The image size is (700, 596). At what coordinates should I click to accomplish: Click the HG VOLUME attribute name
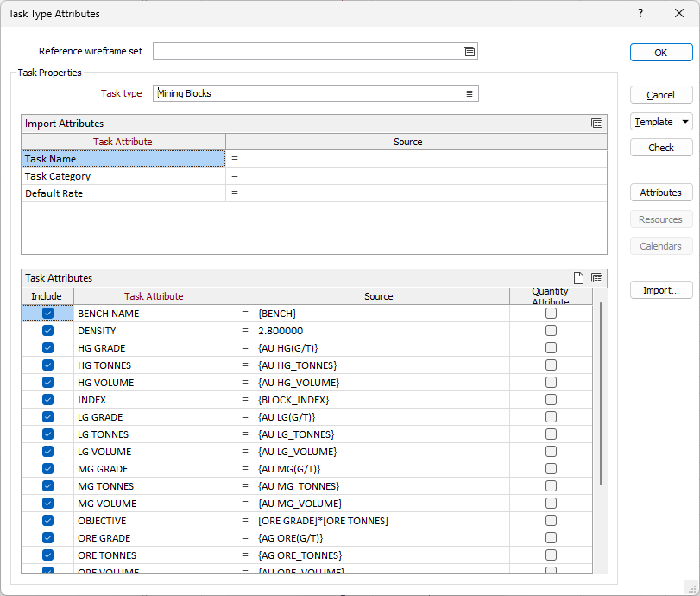coord(106,383)
